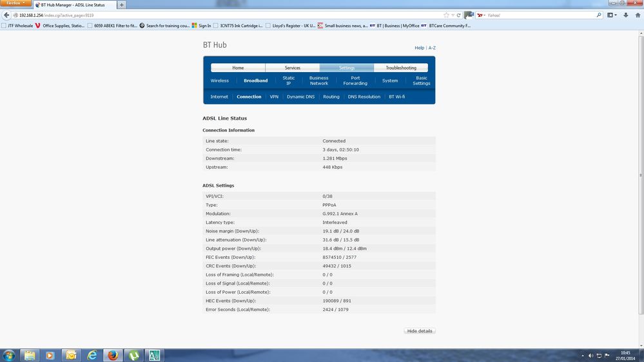Open DNS Resolution settings
Screen dimensions: 644x362
364,97
